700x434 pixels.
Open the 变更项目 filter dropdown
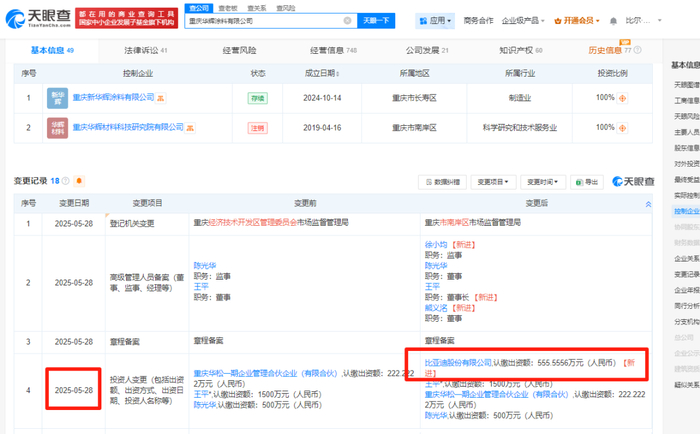pos(493,182)
